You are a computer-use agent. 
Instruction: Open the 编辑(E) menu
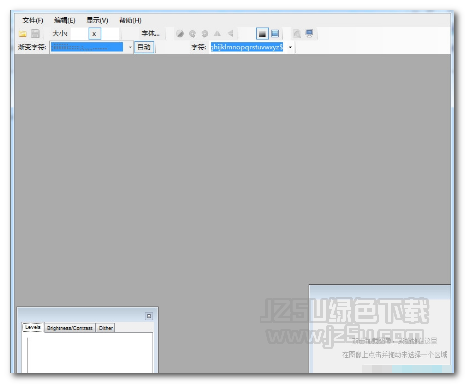point(64,20)
